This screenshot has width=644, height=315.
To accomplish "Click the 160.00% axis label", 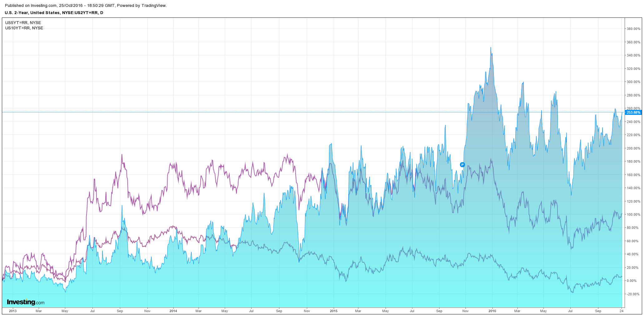I will 634,175.
